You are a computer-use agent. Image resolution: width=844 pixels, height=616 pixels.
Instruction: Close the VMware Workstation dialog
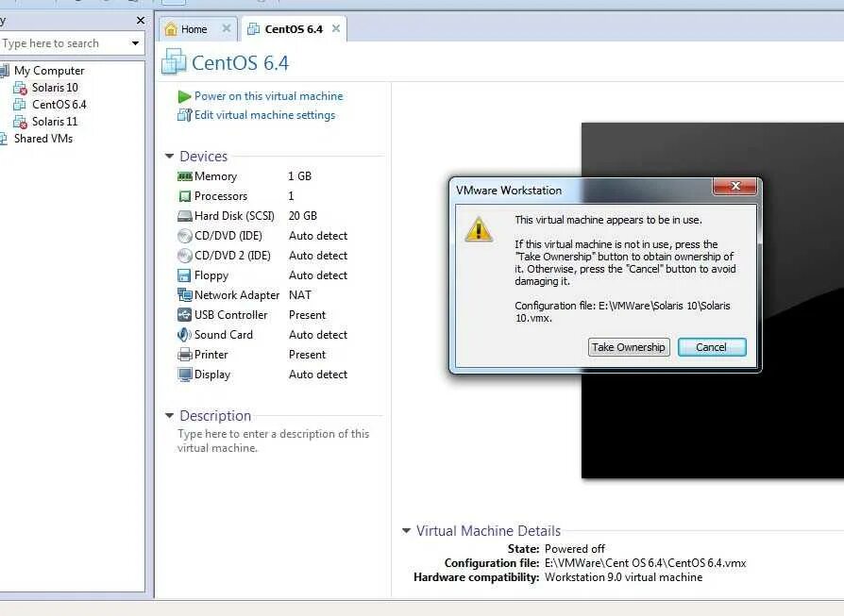(735, 186)
